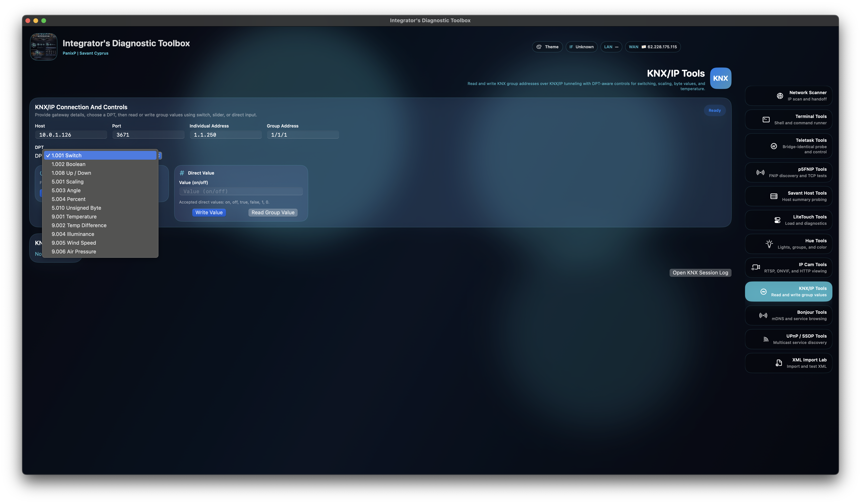Image resolution: width=861 pixels, height=504 pixels.
Task: Pick 1.008 Up / Down option
Action: tap(71, 173)
